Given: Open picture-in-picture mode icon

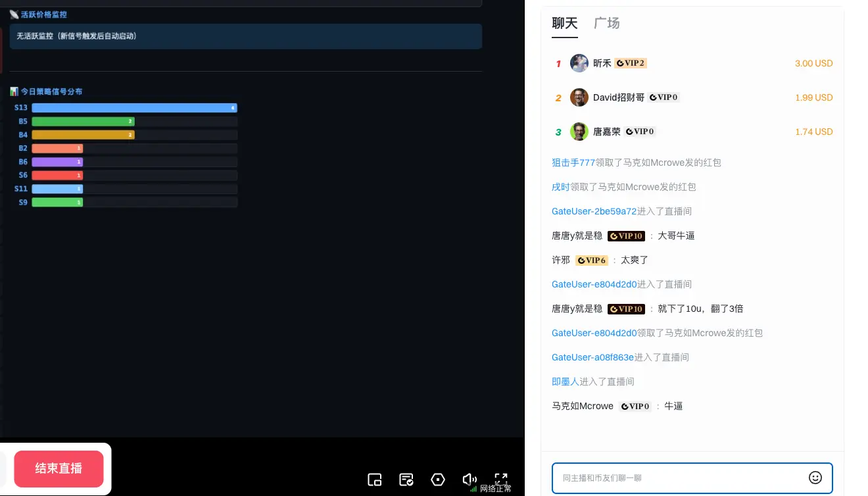Looking at the screenshot, I should tap(374, 480).
